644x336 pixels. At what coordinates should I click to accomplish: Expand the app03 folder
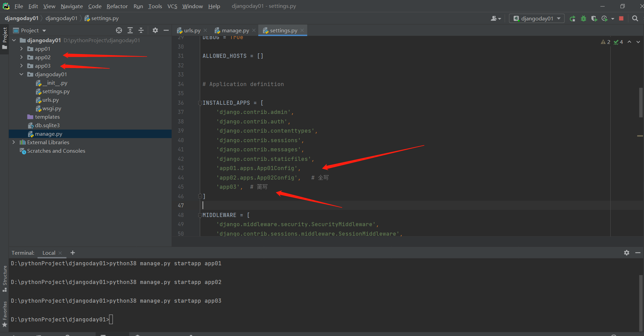coord(21,66)
